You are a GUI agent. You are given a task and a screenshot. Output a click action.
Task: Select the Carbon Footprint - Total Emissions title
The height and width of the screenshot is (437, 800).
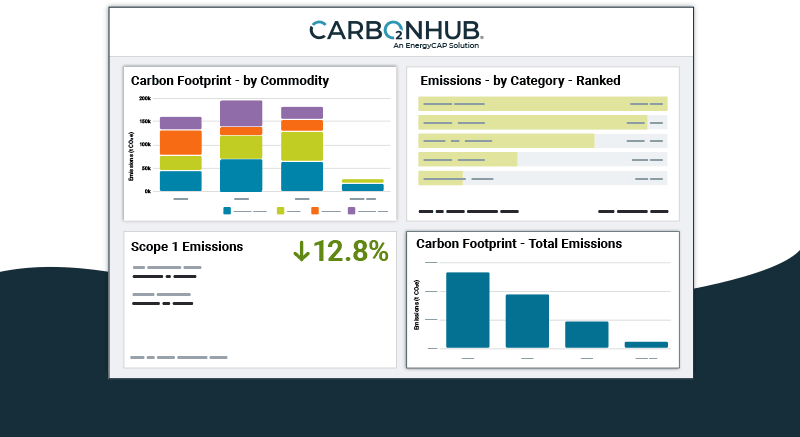(519, 244)
